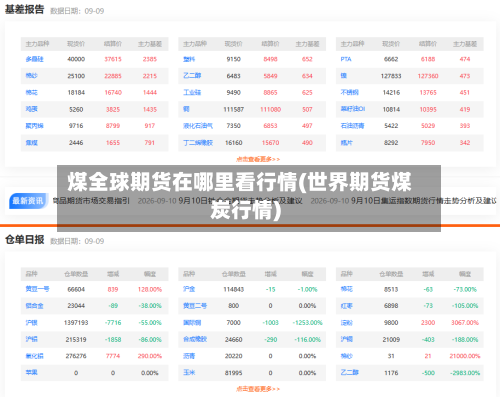The image size is (500, 397).
Task: Open the 沥青 link with 20220 receipts
Action: point(189,356)
